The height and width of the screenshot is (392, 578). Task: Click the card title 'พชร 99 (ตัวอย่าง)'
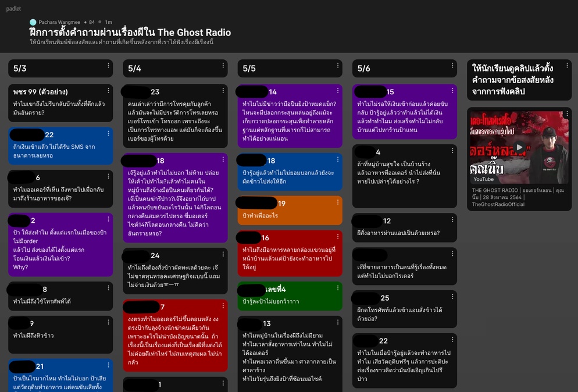[x=41, y=92]
